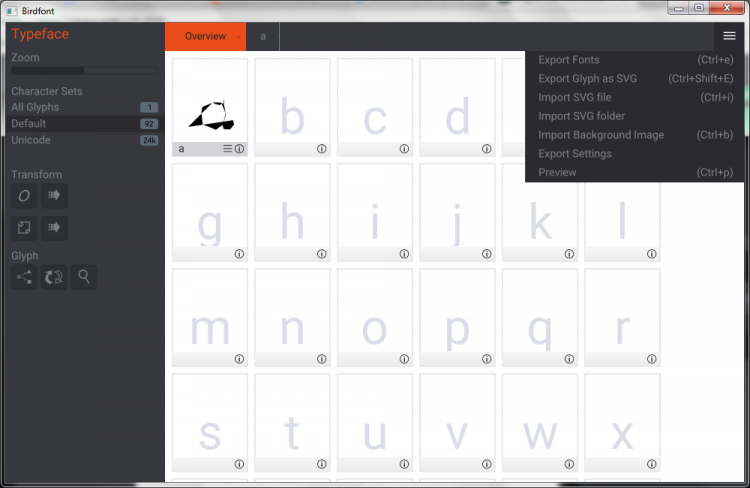Adjust the Zoom slider bar
The width and height of the screenshot is (750, 488).
pos(84,70)
